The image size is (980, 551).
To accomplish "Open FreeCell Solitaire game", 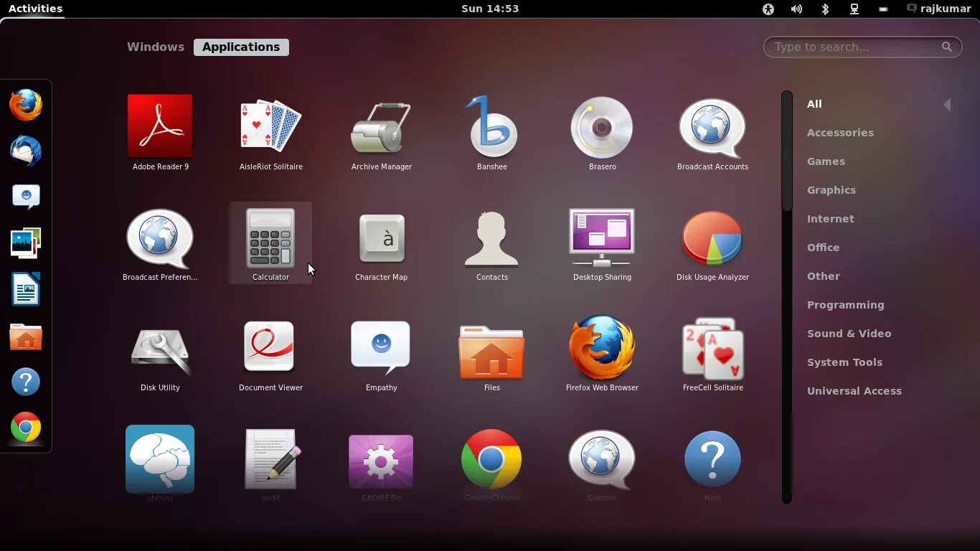I will [x=712, y=354].
